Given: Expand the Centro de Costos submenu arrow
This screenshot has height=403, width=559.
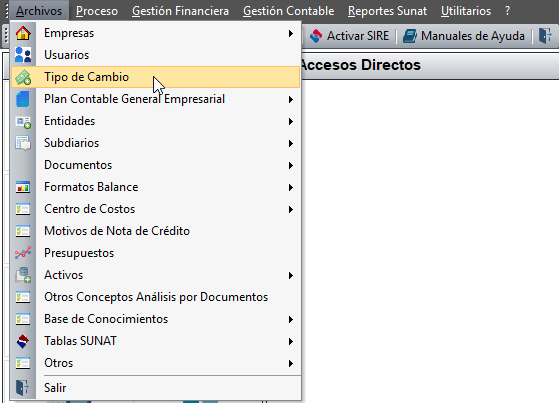Looking at the screenshot, I should (291, 209).
